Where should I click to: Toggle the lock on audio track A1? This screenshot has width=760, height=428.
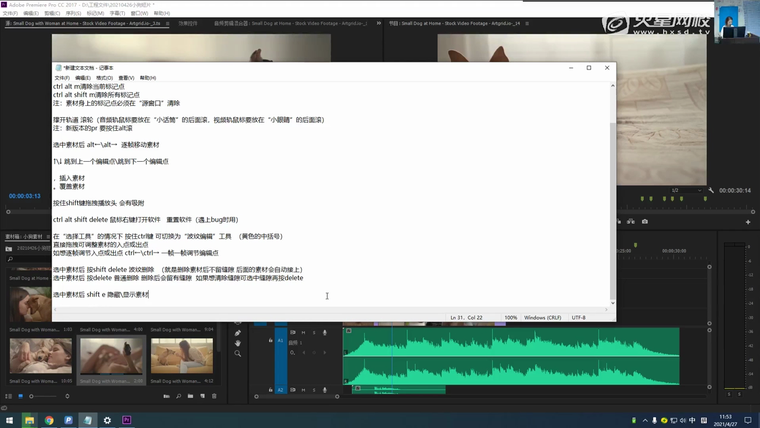click(x=271, y=341)
